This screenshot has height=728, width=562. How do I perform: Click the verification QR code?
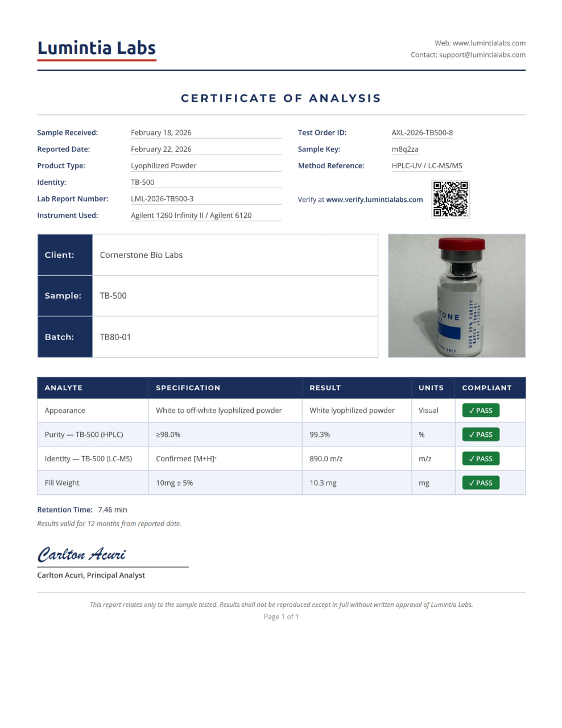pyautogui.click(x=451, y=199)
